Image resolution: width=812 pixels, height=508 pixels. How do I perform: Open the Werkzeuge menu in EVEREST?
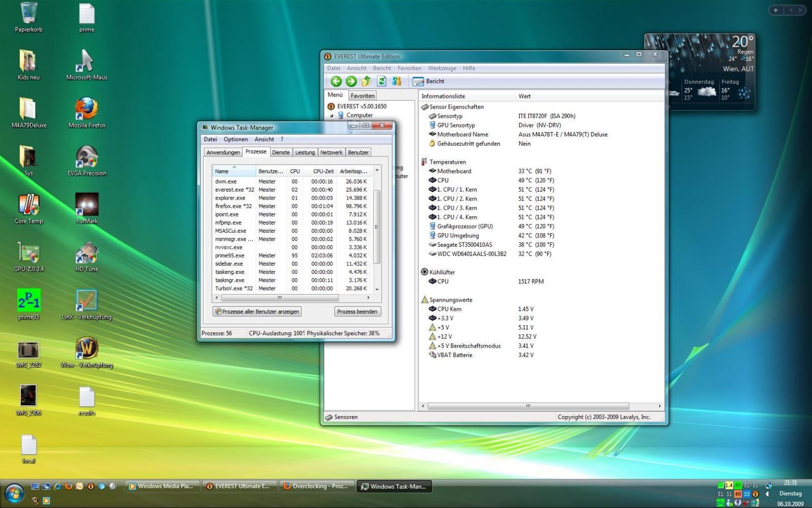tap(442, 68)
